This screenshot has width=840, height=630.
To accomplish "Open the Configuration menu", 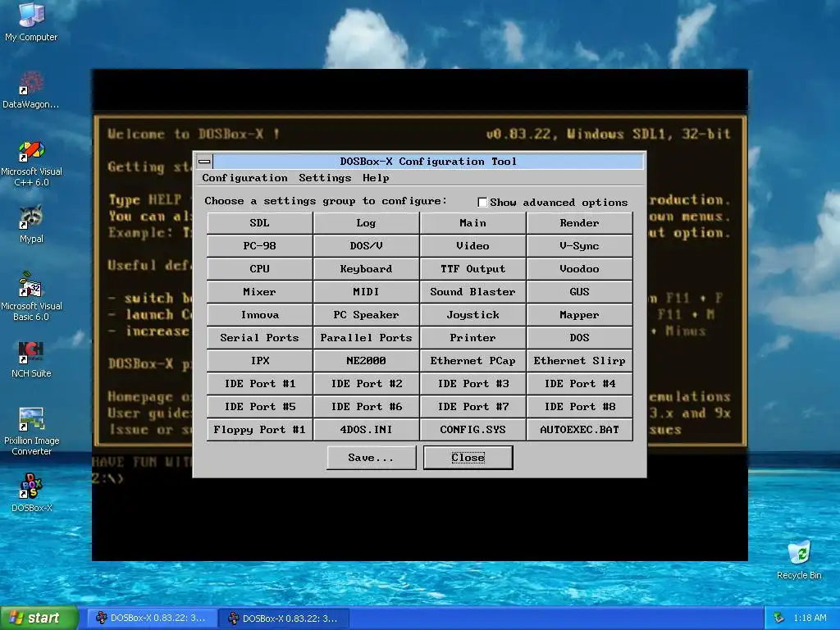I will [x=244, y=178].
